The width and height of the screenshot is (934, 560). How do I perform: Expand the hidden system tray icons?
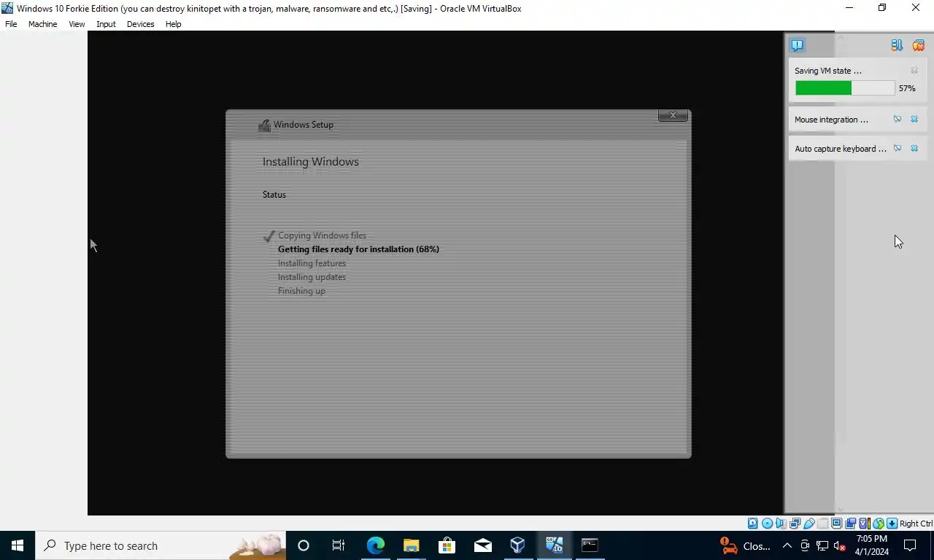[x=787, y=545]
